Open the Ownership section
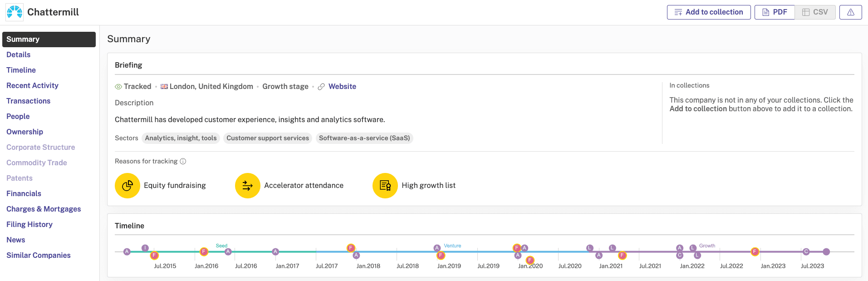Screen dimensions: 868x281 click(25, 132)
